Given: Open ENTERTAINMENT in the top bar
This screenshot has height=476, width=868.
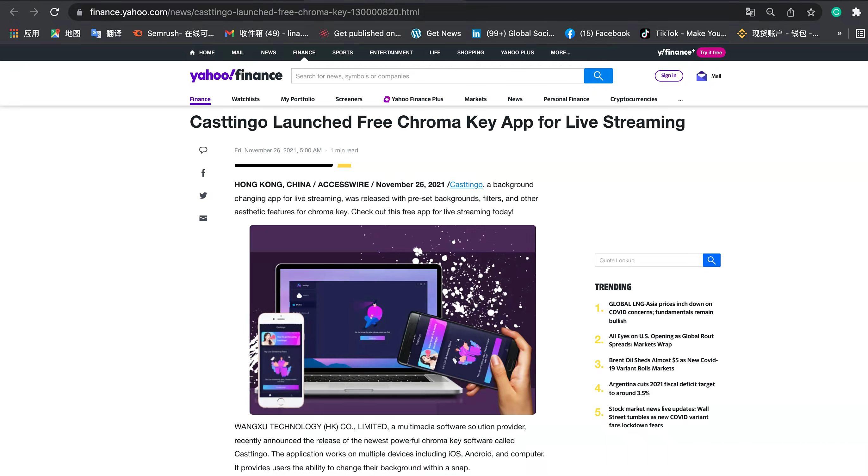Looking at the screenshot, I should click(391, 52).
